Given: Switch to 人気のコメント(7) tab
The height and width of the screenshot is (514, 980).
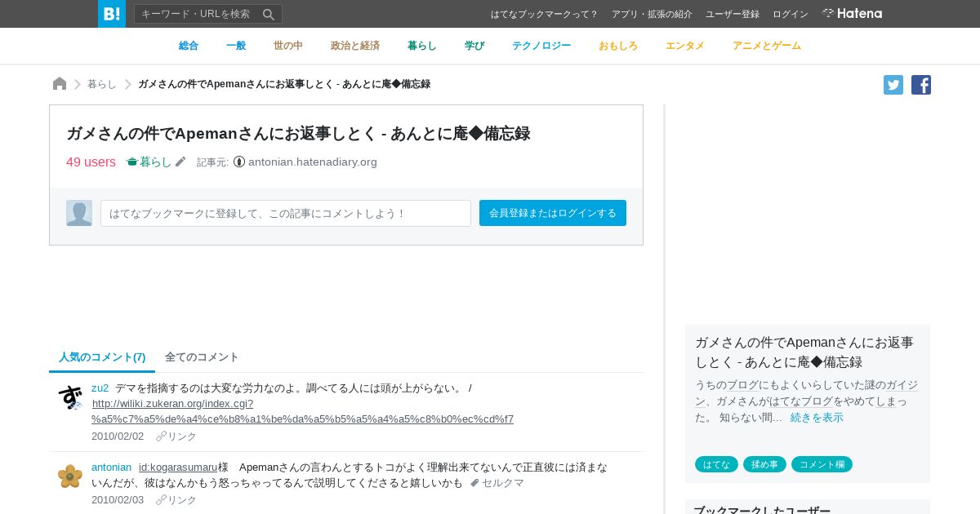Looking at the screenshot, I should pos(102,357).
